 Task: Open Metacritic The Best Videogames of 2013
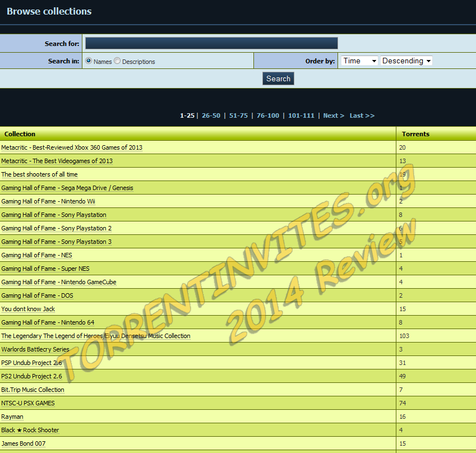click(57, 161)
